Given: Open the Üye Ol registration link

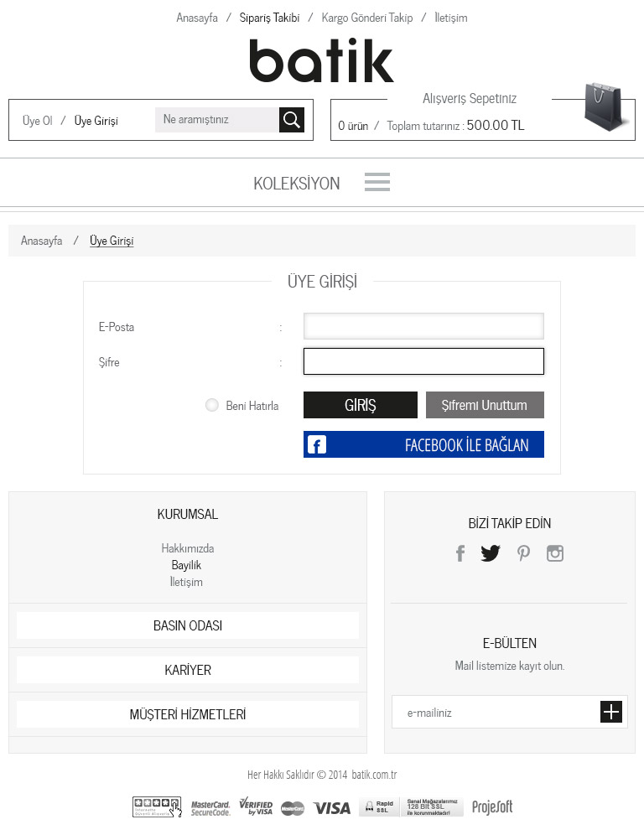Looking at the screenshot, I should [38, 121].
